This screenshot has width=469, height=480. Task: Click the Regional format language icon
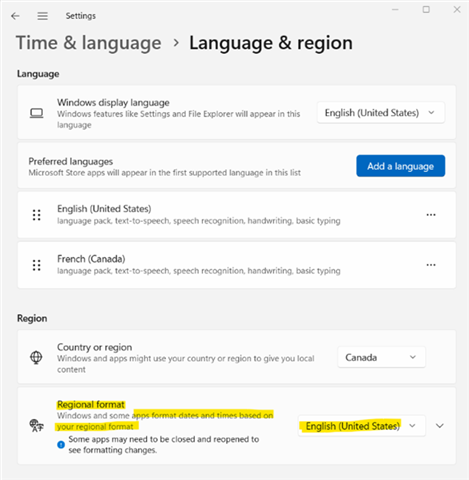pyautogui.click(x=36, y=426)
